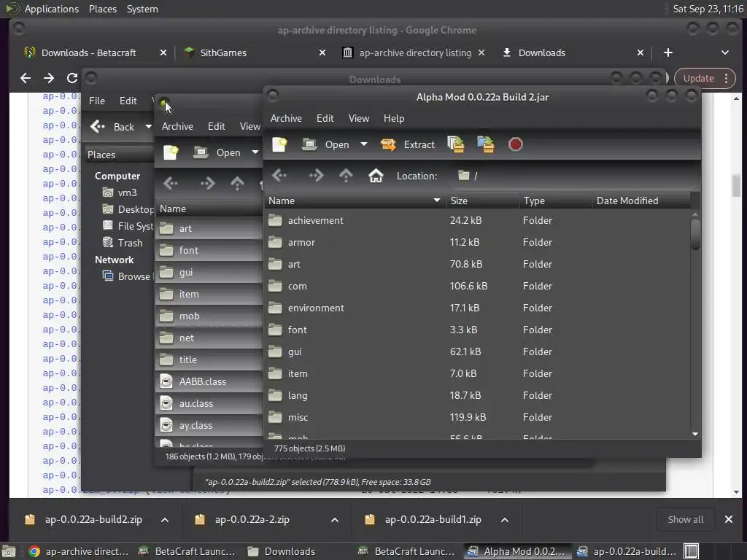The height and width of the screenshot is (560, 747).
Task: Add folder icon in Alpha Mod toolbar
Action: point(486,144)
